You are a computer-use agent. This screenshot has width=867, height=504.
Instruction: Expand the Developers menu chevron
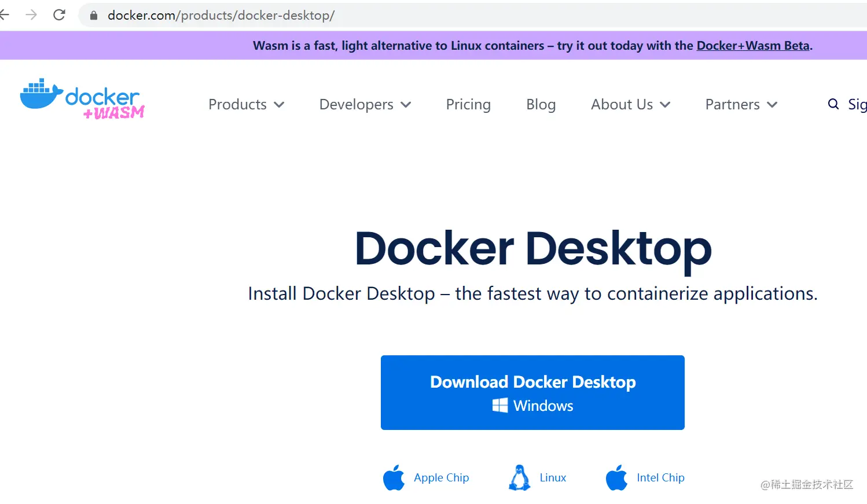[406, 105]
